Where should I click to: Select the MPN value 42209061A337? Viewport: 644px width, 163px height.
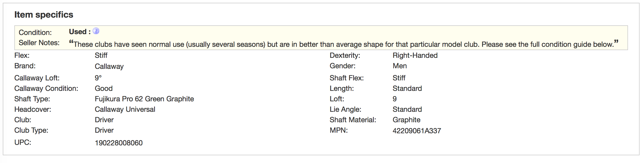point(417,131)
